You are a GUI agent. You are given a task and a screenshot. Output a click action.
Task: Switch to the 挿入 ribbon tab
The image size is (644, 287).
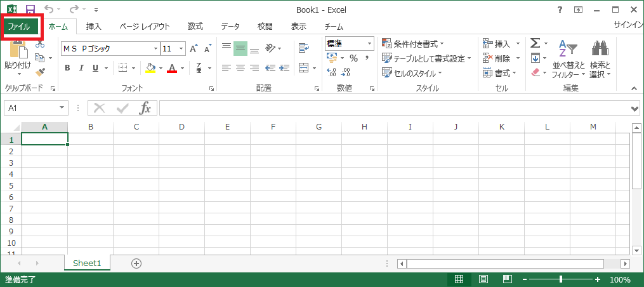tap(93, 27)
